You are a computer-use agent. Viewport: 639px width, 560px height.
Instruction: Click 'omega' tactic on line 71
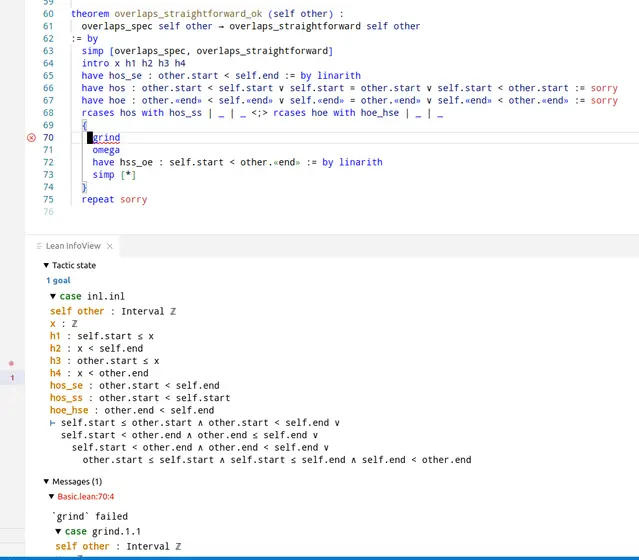pyautogui.click(x=106, y=150)
